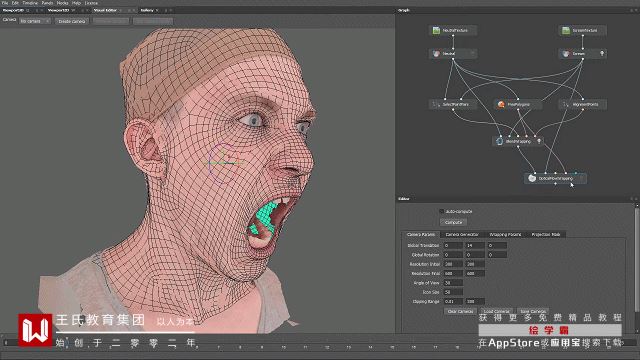Enable the Auto-compute checkbox
This screenshot has width=640, height=360.
coord(441,211)
